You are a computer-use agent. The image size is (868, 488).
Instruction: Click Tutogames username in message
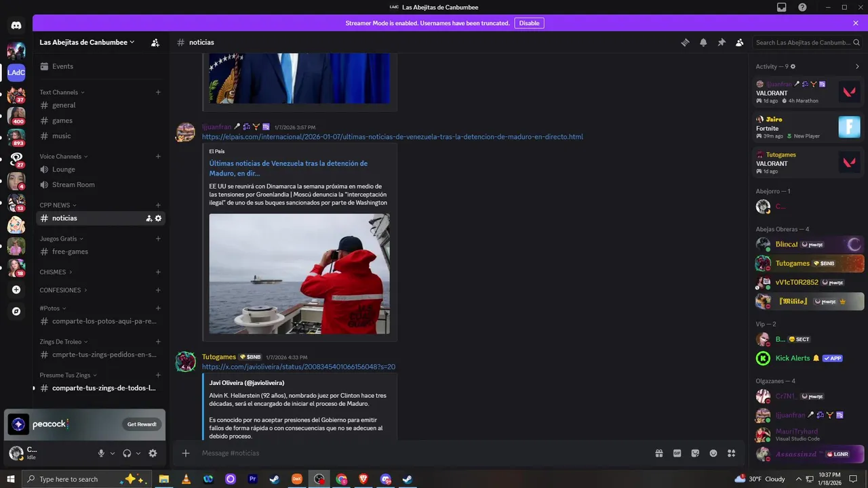(219, 357)
